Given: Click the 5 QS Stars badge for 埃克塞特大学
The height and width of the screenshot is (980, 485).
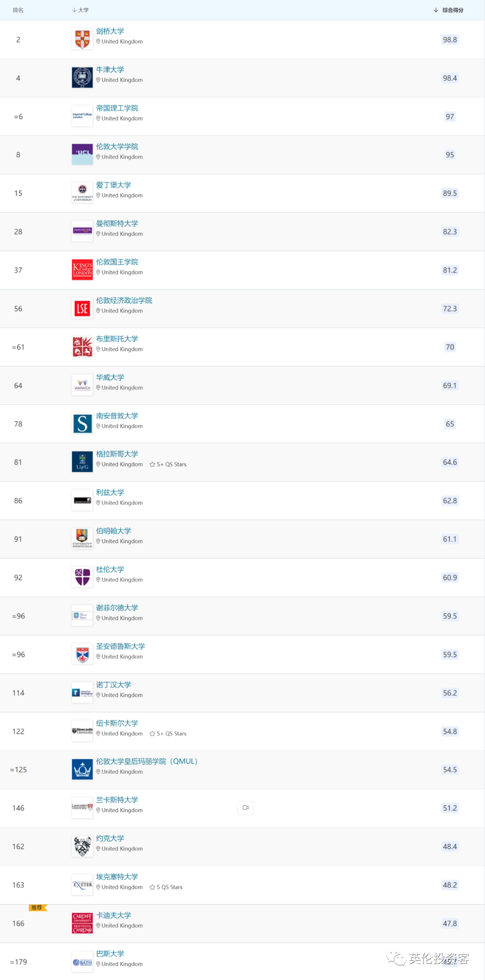Looking at the screenshot, I should coord(166,887).
